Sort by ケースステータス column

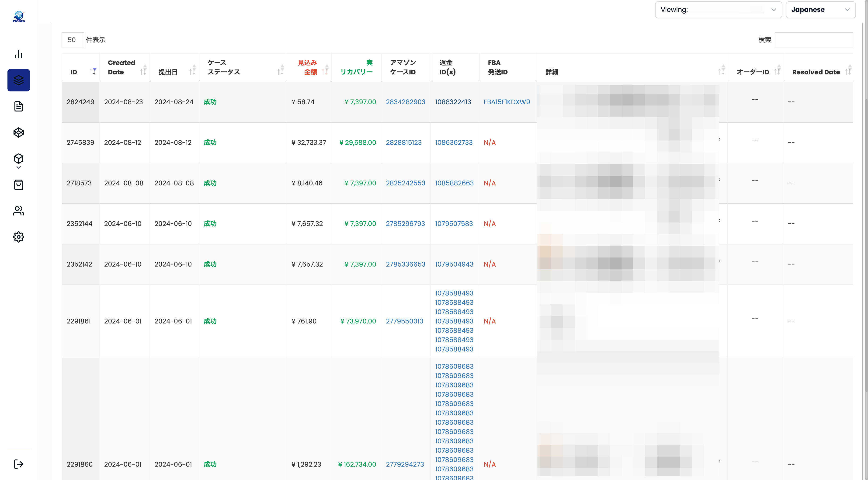(x=243, y=67)
